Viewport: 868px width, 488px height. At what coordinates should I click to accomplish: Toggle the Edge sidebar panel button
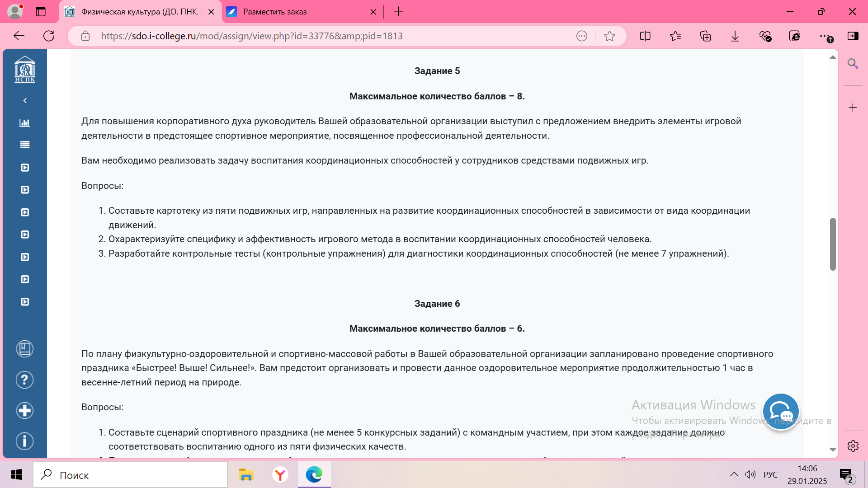point(853,36)
